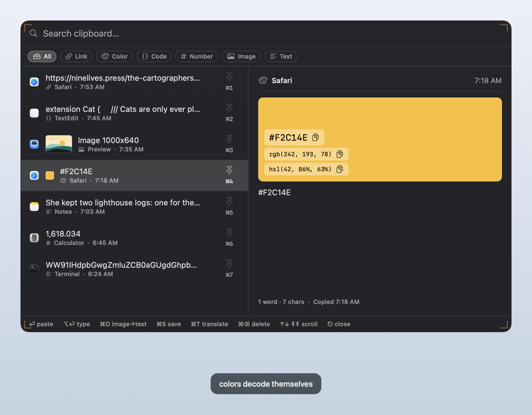The image size is (532, 415).
Task: Click the type shortcut in footer
Action: (x=77, y=324)
